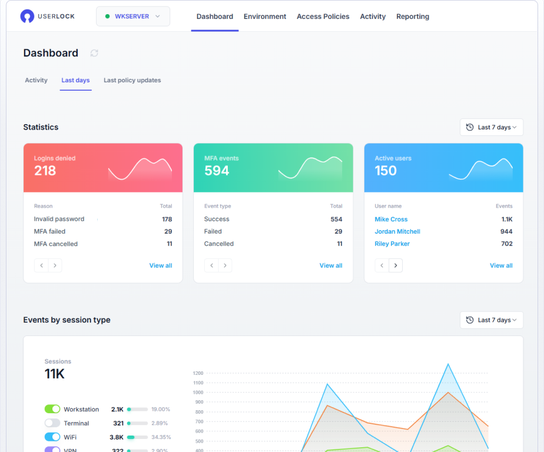Open user Riley Parker
The height and width of the screenshot is (452, 544).
pyautogui.click(x=392, y=244)
